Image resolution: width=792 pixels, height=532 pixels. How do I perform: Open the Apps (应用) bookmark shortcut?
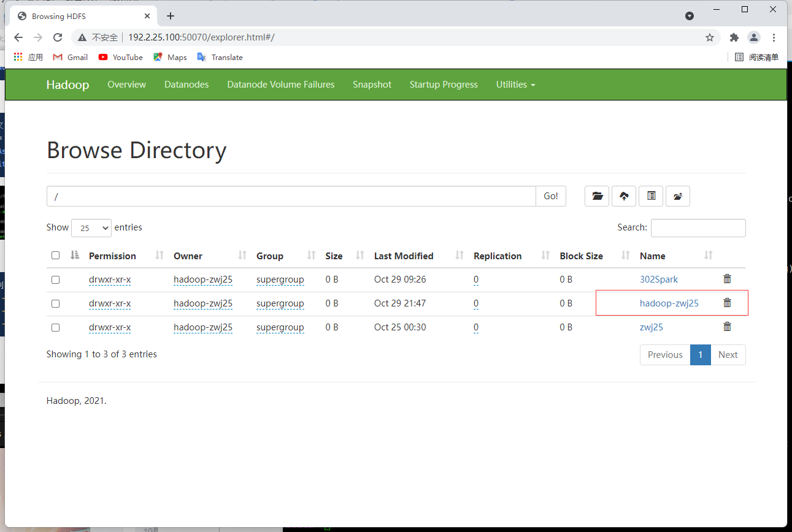click(28, 57)
